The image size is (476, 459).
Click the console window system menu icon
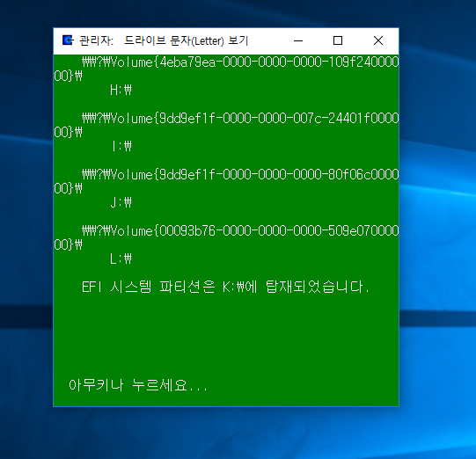click(68, 40)
